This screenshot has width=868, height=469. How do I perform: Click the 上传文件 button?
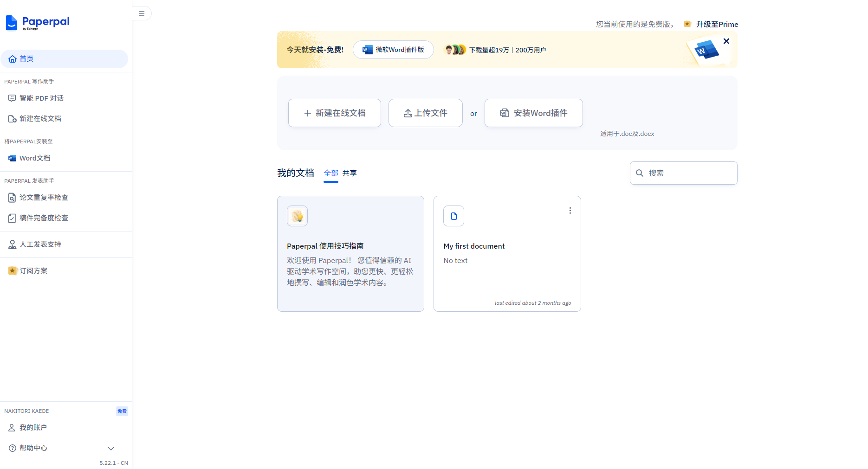(426, 113)
